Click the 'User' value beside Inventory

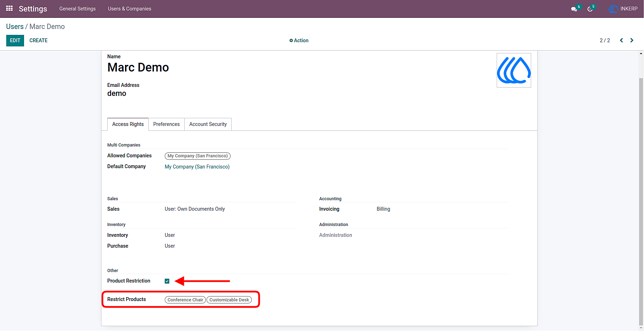(x=170, y=235)
